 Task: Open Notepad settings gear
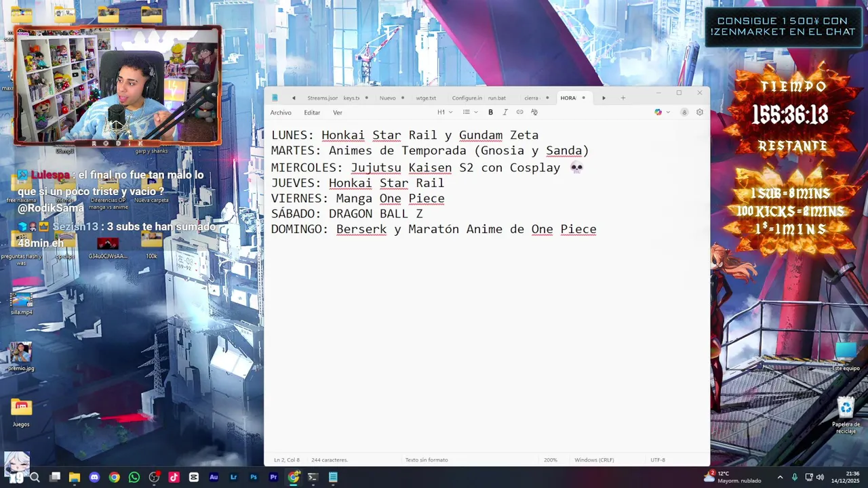(x=700, y=113)
